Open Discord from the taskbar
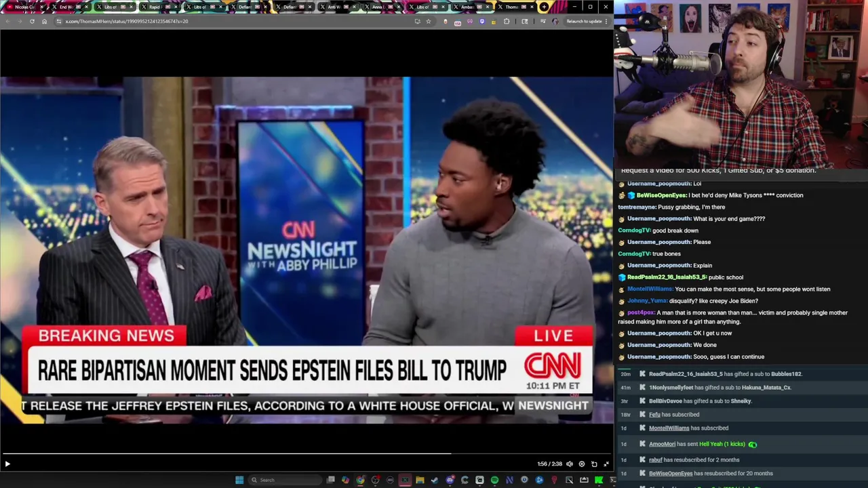Screen dimensions: 868x488 450,480
